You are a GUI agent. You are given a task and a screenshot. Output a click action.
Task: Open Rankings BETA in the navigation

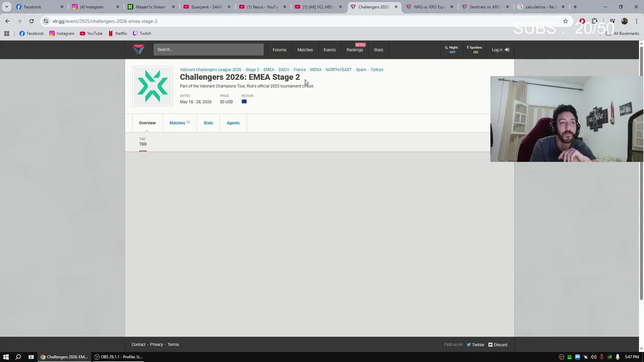(x=355, y=49)
